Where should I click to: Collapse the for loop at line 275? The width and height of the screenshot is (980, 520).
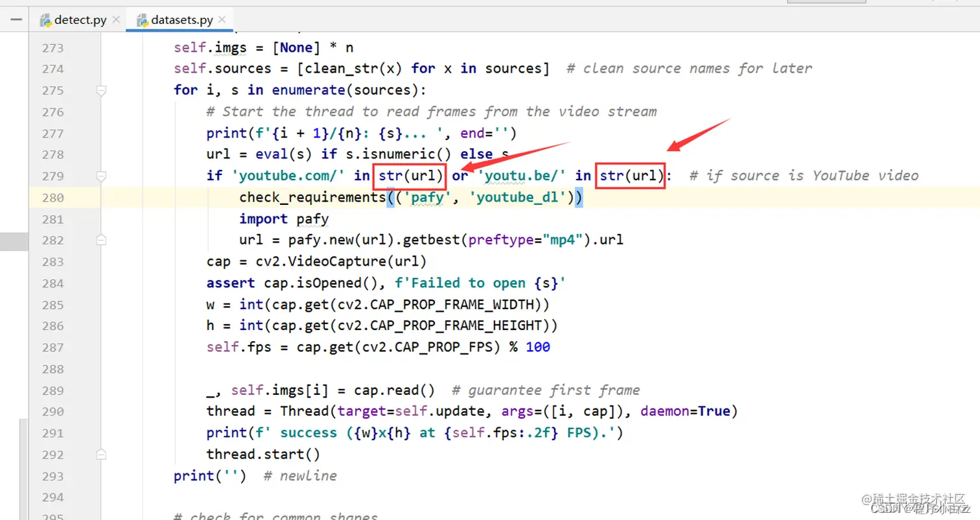coord(101,91)
